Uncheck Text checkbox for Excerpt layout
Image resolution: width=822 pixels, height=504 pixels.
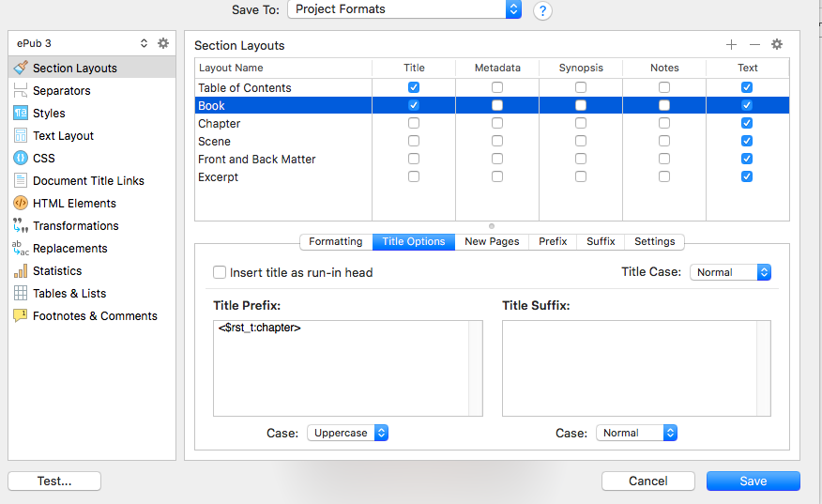747,176
